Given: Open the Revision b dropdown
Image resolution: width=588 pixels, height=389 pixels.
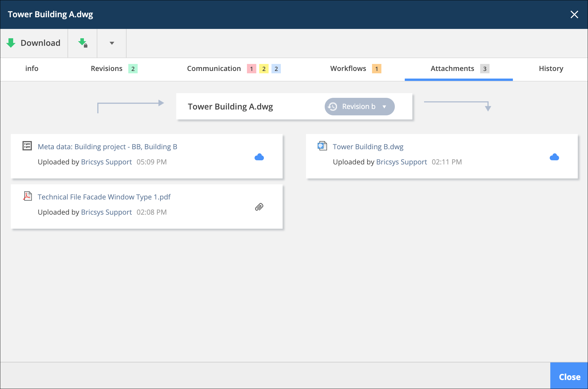Looking at the screenshot, I should pyautogui.click(x=360, y=107).
